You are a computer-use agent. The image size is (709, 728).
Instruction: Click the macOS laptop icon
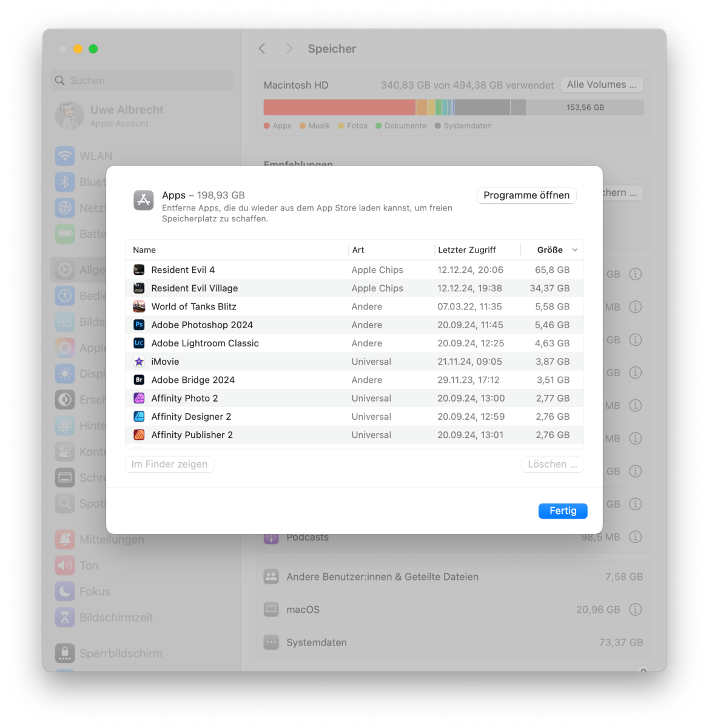(x=271, y=610)
